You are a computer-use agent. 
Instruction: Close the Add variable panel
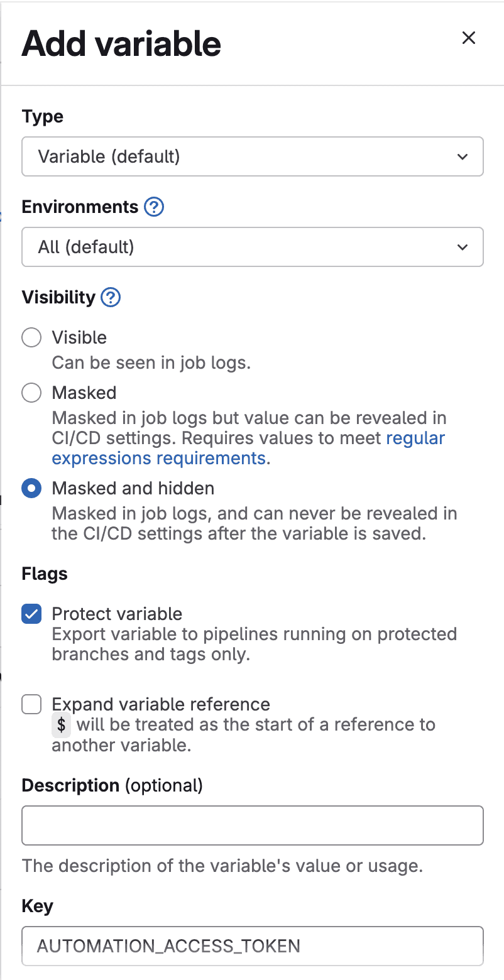click(468, 38)
